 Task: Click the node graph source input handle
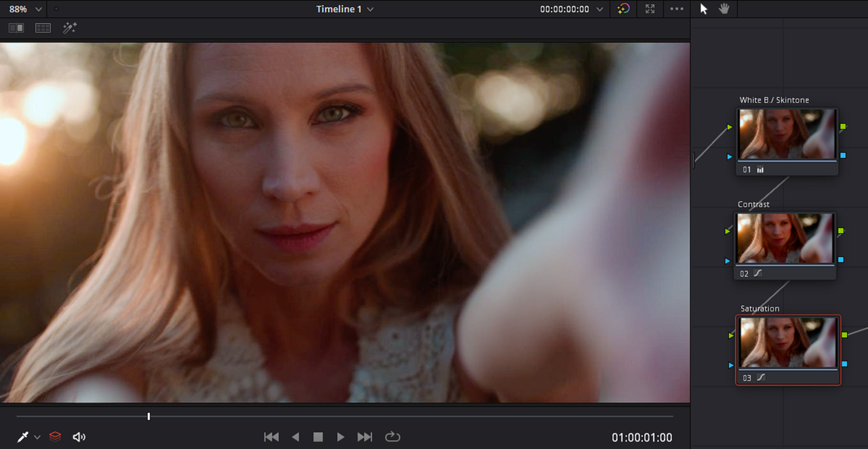coord(693,161)
